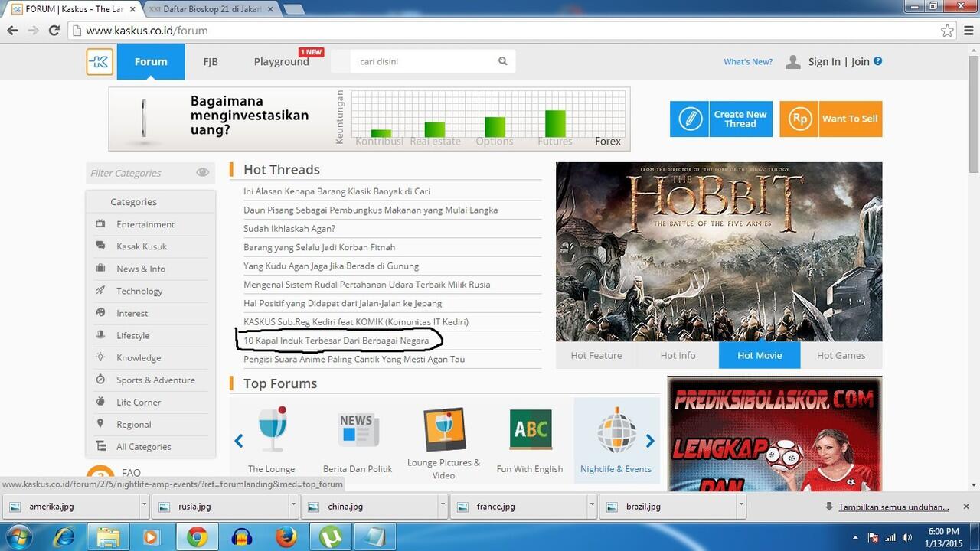Open Firefox from the taskbar
Viewport: 980px width, 551px height.
286,537
